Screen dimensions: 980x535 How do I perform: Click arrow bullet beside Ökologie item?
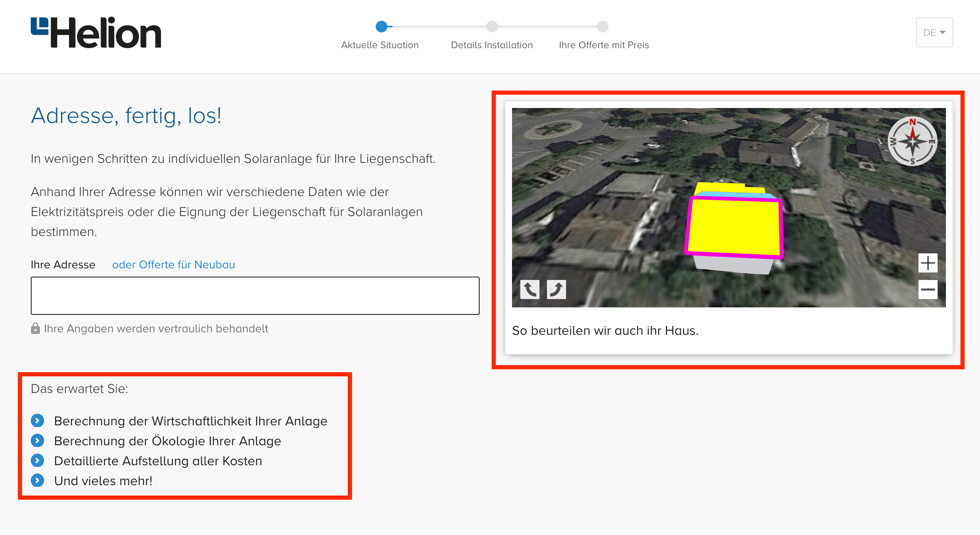click(x=37, y=441)
